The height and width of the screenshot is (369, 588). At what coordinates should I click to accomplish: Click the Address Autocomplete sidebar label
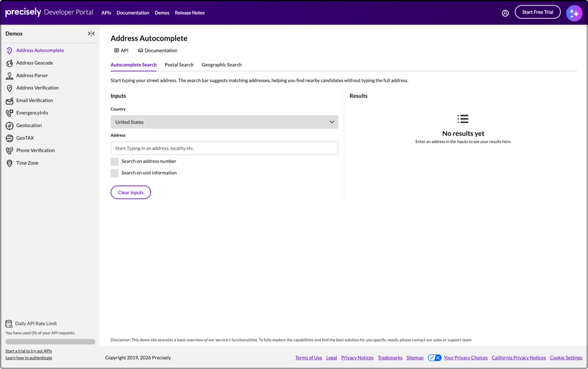pos(40,51)
